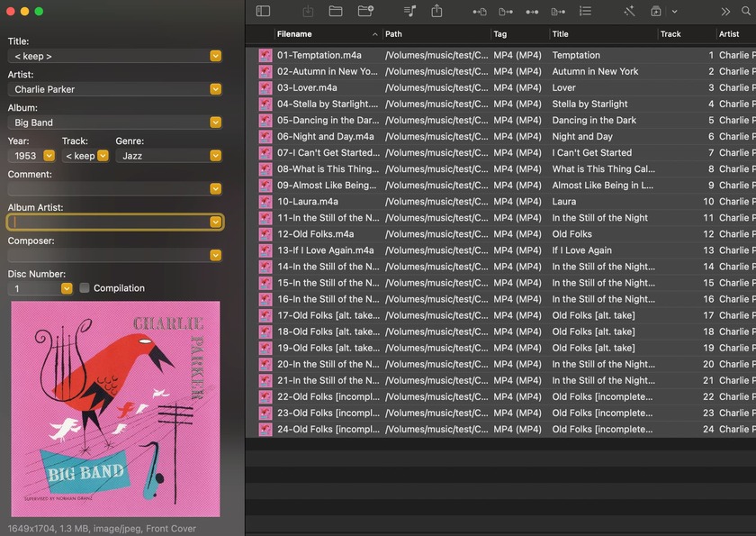This screenshot has width=756, height=536.
Task: Click the auto-numbering list icon
Action: pos(585,11)
